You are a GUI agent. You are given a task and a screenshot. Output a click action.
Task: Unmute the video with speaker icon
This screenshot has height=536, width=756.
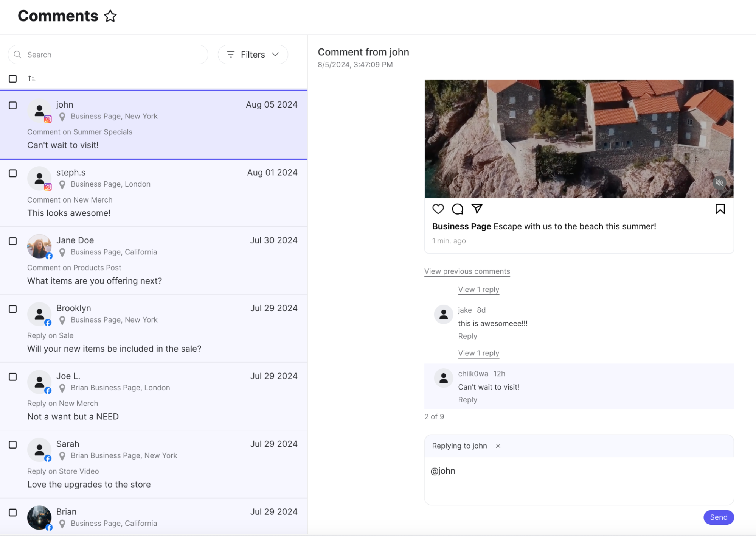(719, 183)
